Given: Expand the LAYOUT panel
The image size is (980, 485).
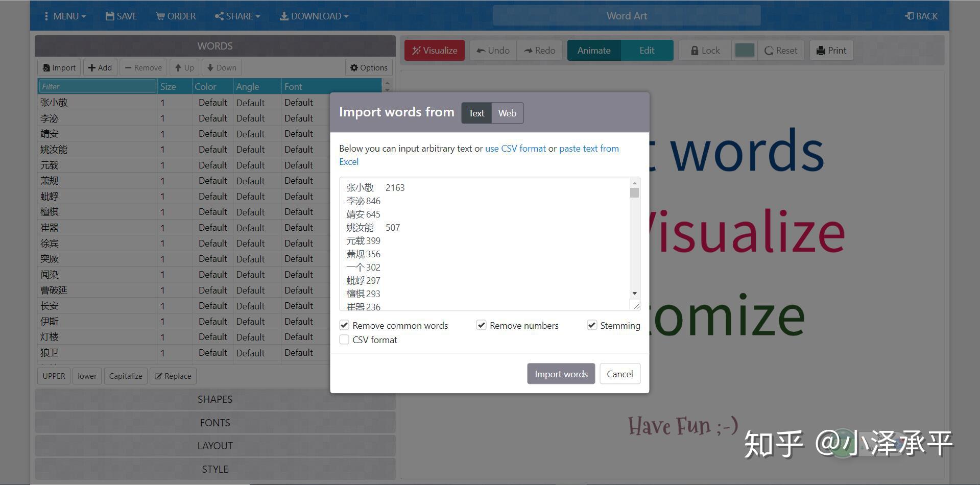Looking at the screenshot, I should tap(215, 446).
